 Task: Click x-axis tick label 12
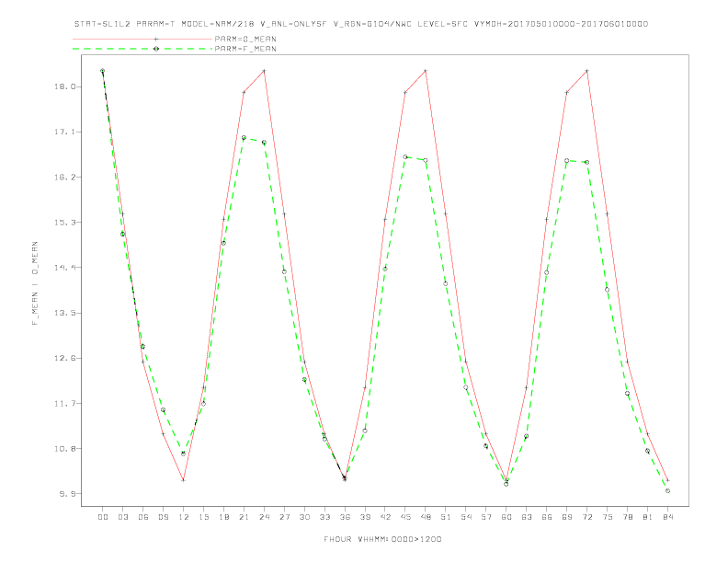tap(184, 517)
